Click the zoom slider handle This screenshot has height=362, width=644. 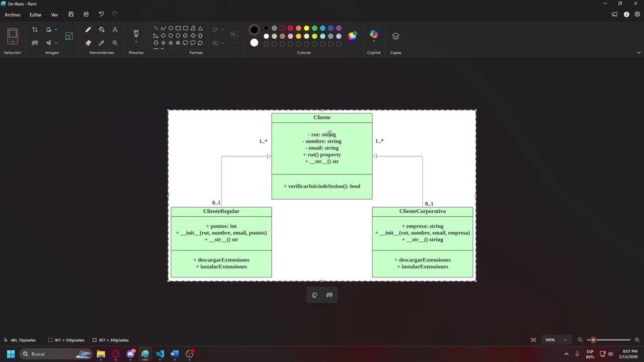point(593,340)
